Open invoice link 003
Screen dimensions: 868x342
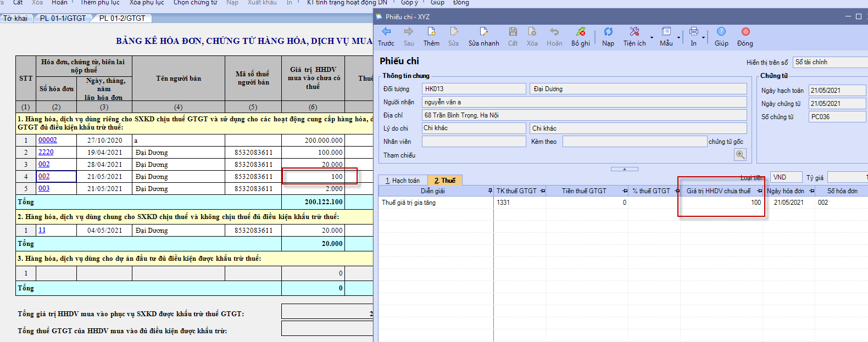(44, 188)
